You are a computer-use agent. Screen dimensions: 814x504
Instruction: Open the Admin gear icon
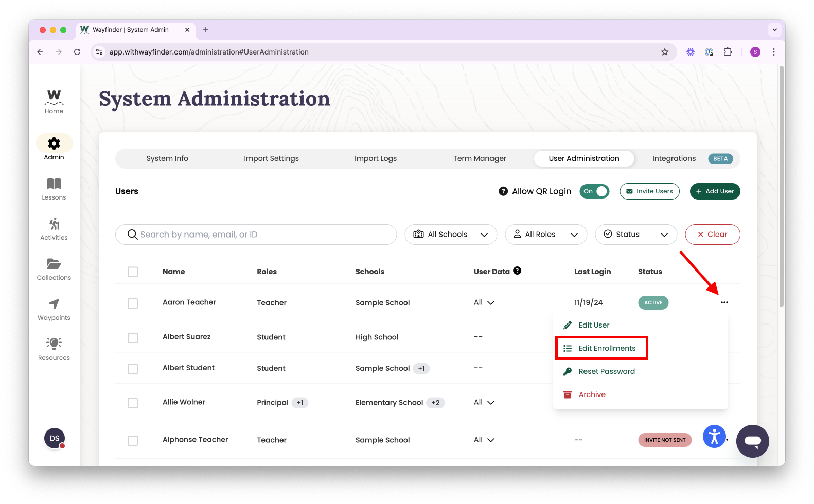coord(54,143)
